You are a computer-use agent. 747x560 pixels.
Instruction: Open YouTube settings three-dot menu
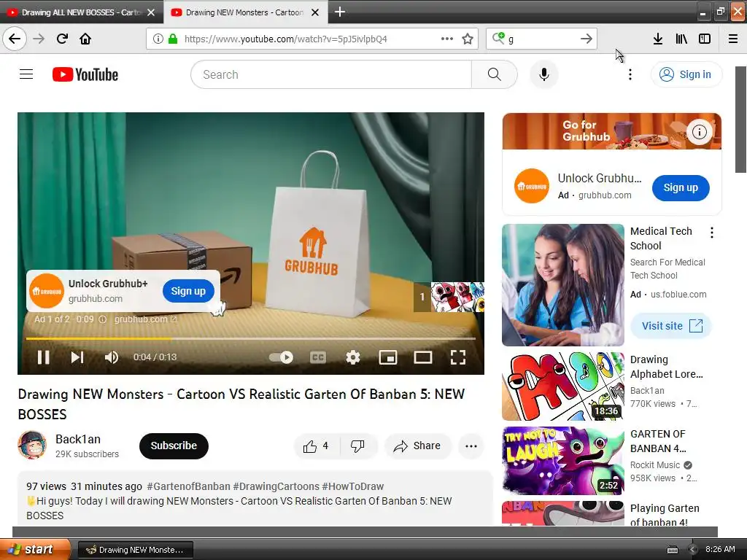(x=630, y=74)
